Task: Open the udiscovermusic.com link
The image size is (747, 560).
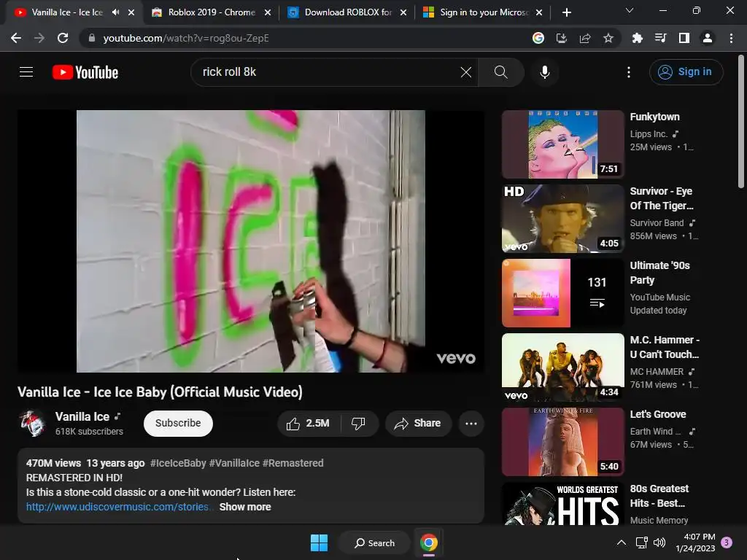Action: [x=117, y=507]
